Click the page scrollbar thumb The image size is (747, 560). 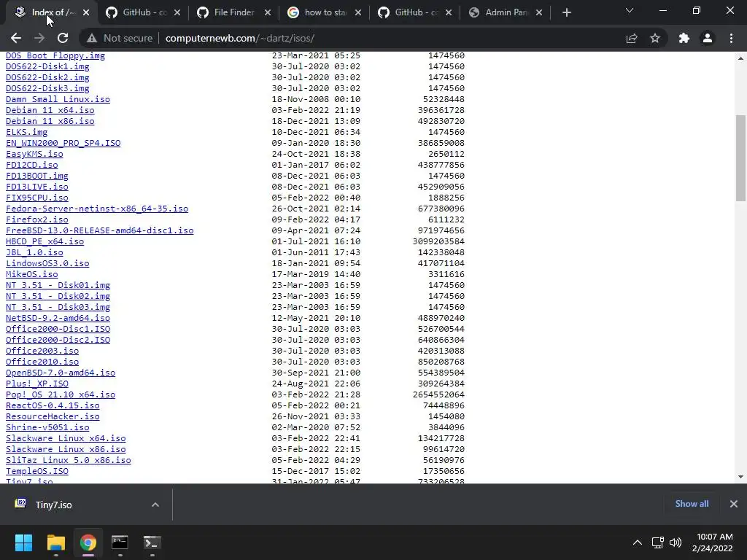740,158
